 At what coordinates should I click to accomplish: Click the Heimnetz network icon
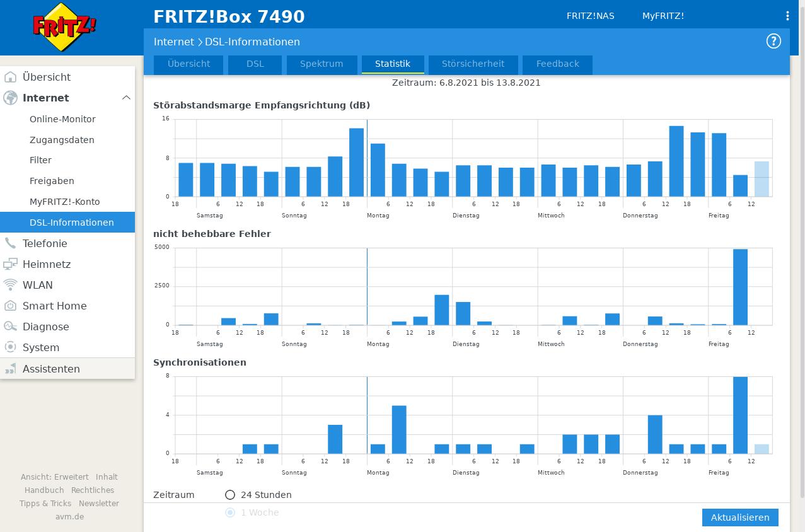(x=10, y=264)
